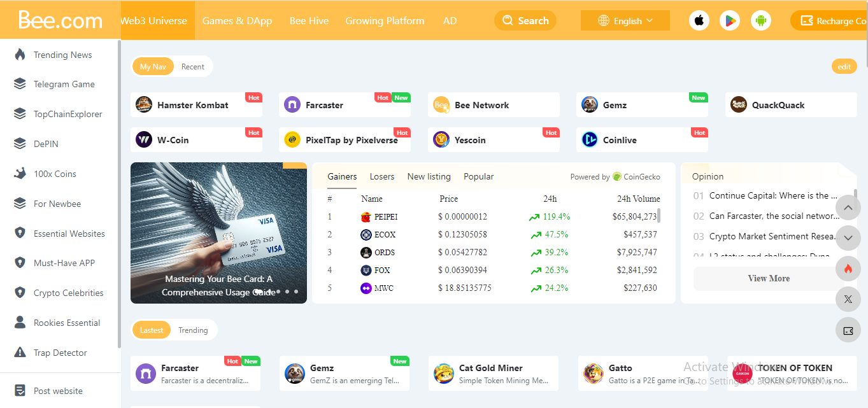Click the left sidebar scrollbar
The image size is (868, 408).
119,193
